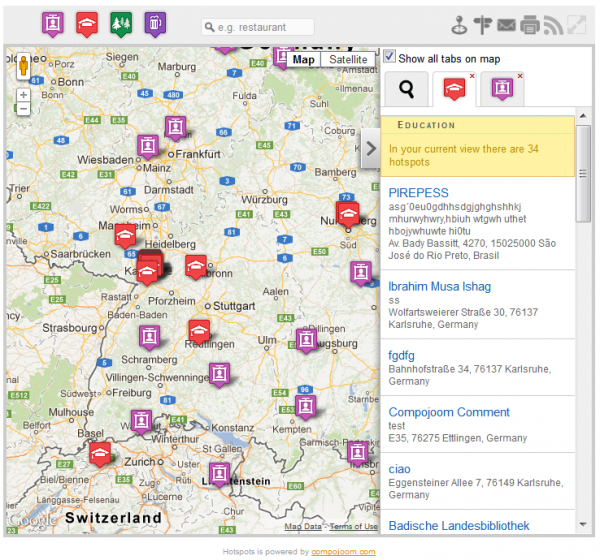Click the printer icon
Screen dimensions: 600x560
click(530, 26)
